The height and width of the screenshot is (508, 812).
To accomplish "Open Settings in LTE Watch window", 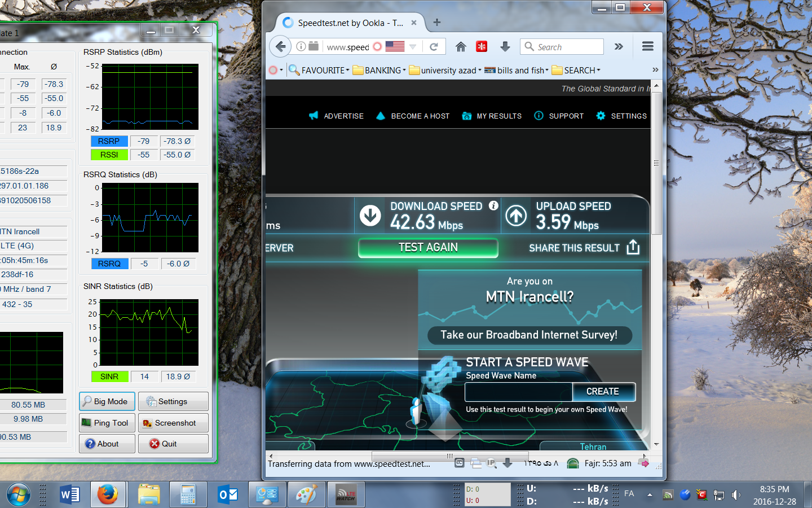I will pyautogui.click(x=173, y=401).
